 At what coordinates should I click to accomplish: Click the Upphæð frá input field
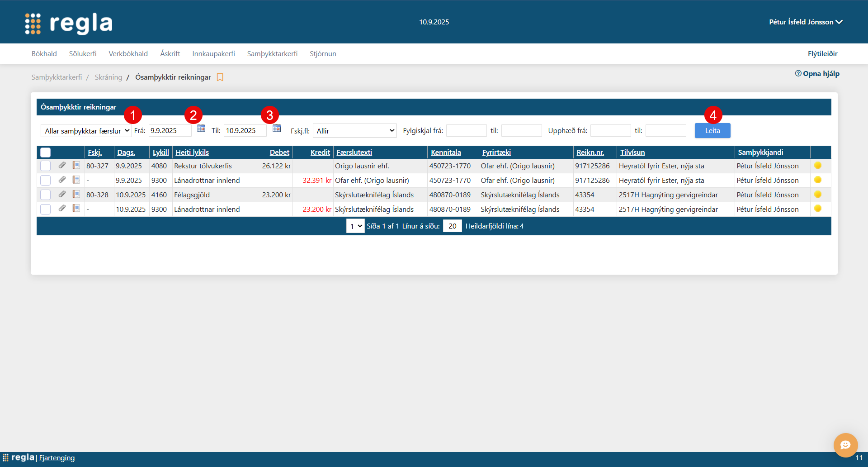(610, 131)
